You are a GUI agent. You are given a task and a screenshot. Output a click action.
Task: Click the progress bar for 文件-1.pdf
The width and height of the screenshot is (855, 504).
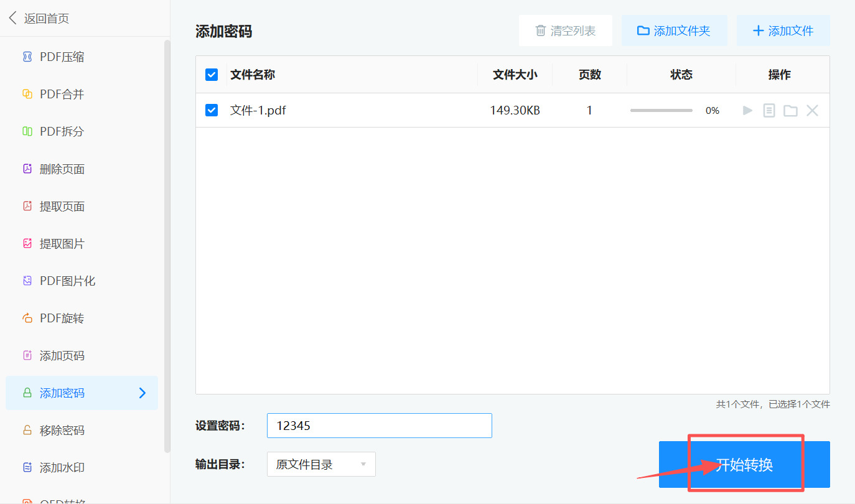pyautogui.click(x=661, y=111)
